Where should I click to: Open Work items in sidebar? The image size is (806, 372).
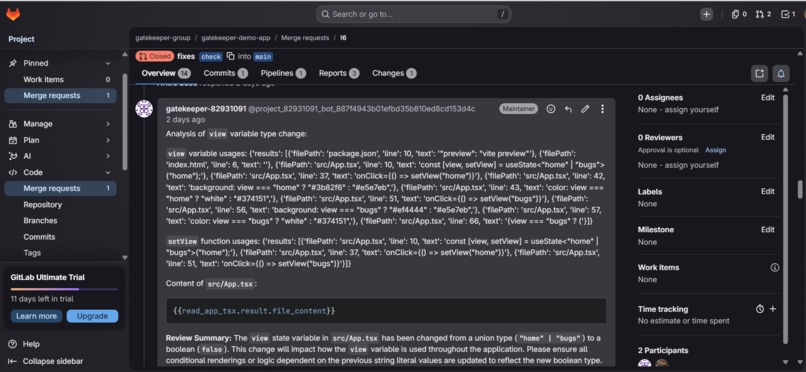61,79
